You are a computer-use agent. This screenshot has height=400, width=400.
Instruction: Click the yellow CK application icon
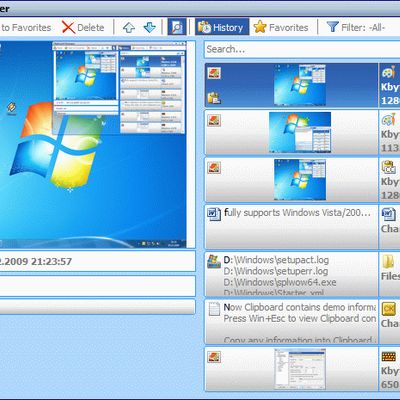(388, 309)
